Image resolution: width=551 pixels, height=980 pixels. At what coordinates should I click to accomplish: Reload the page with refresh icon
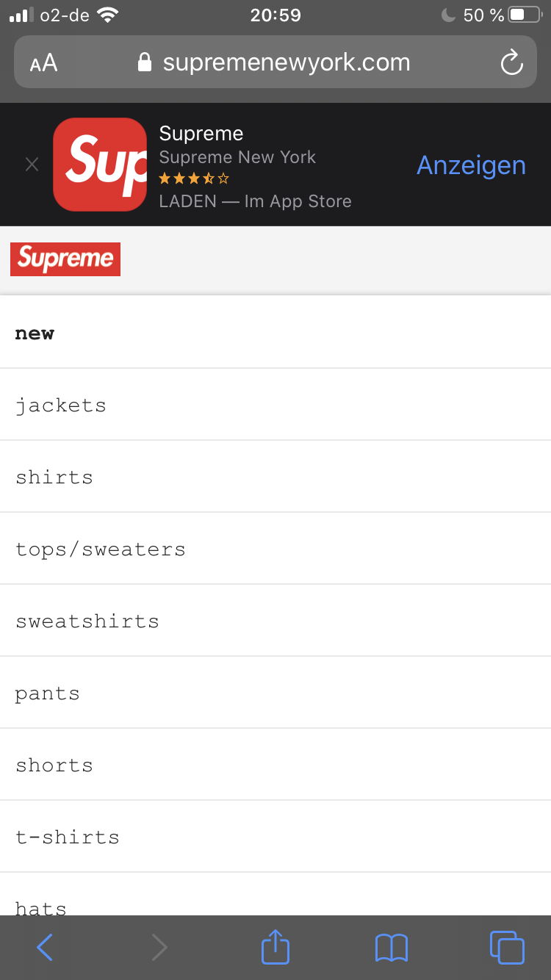[x=511, y=62]
